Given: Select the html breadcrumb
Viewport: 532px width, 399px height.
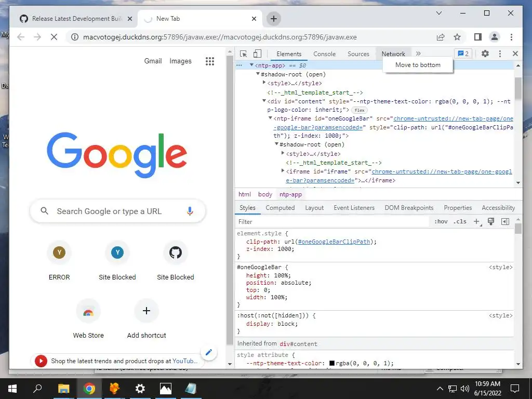Looking at the screenshot, I should point(244,194).
